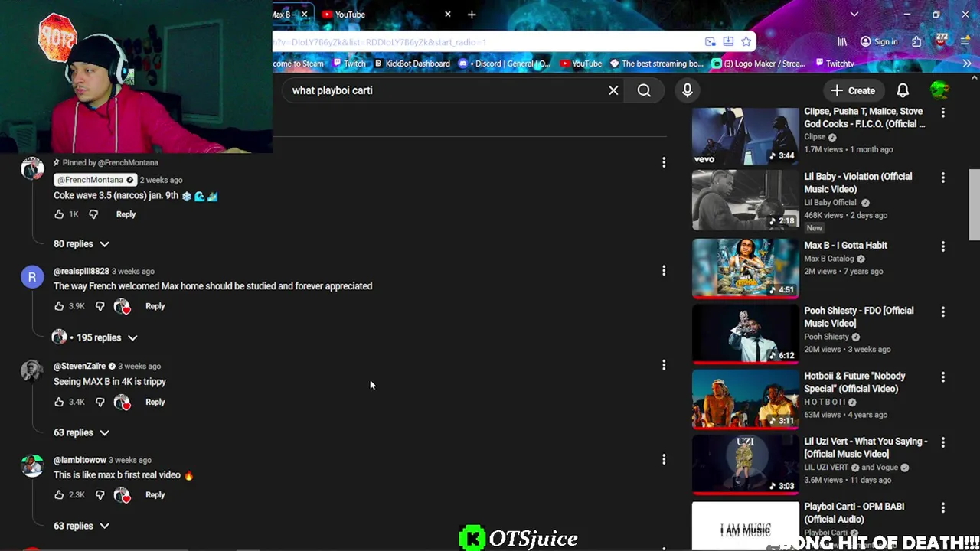Open options menu for Pooh Shiesty FDO
980x551 pixels.
pos(942,311)
